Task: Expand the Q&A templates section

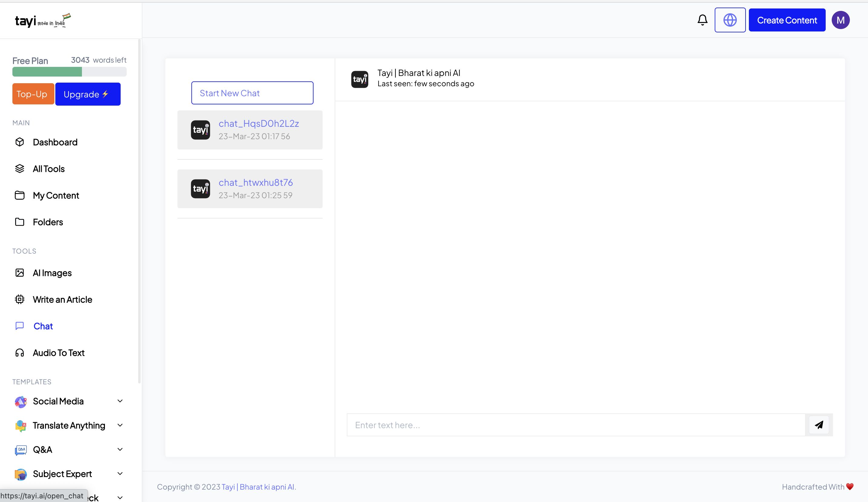Action: pos(120,449)
